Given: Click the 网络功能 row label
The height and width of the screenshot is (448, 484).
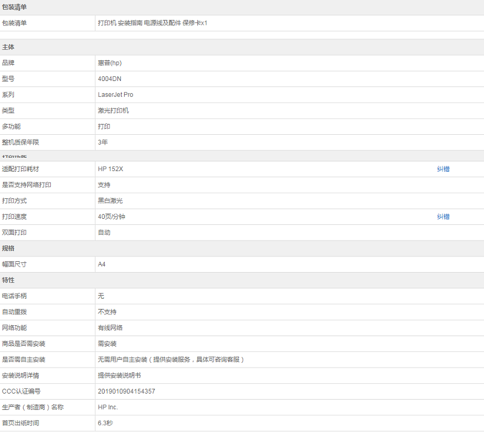Looking at the screenshot, I should pyautogui.click(x=14, y=328).
